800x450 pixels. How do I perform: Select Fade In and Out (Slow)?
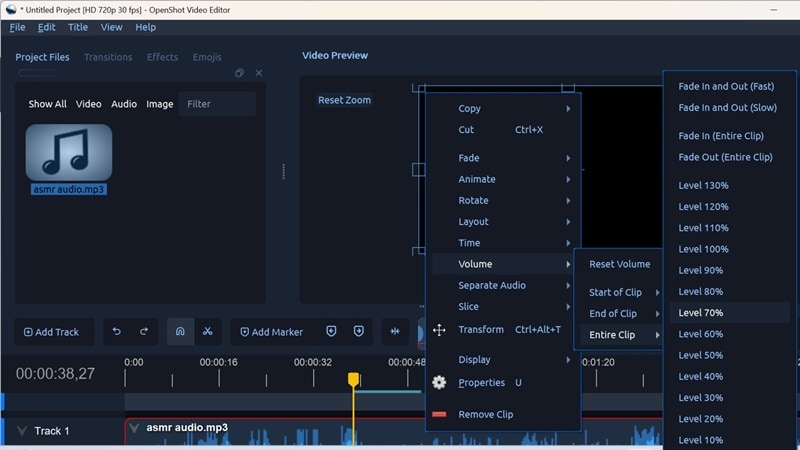(730, 108)
